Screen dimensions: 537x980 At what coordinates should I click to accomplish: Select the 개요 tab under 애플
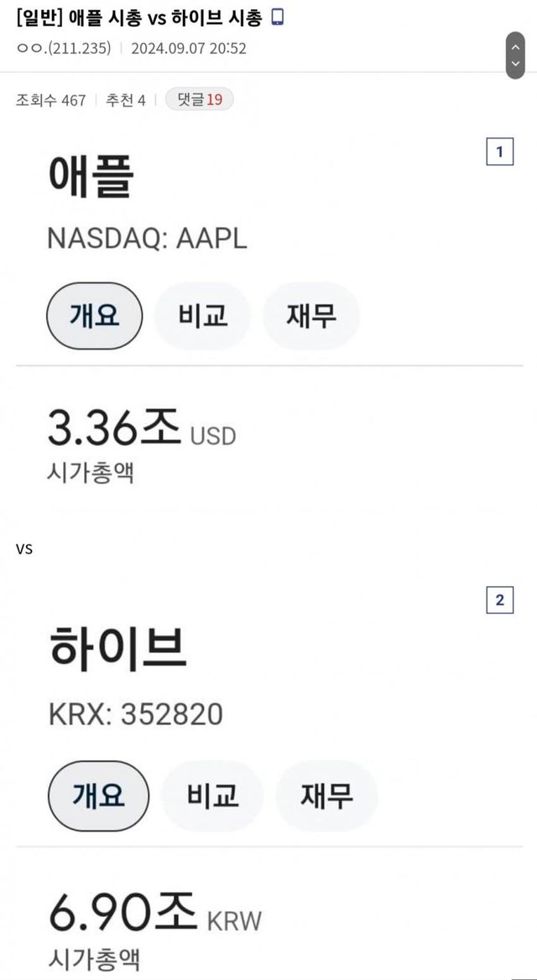94,316
